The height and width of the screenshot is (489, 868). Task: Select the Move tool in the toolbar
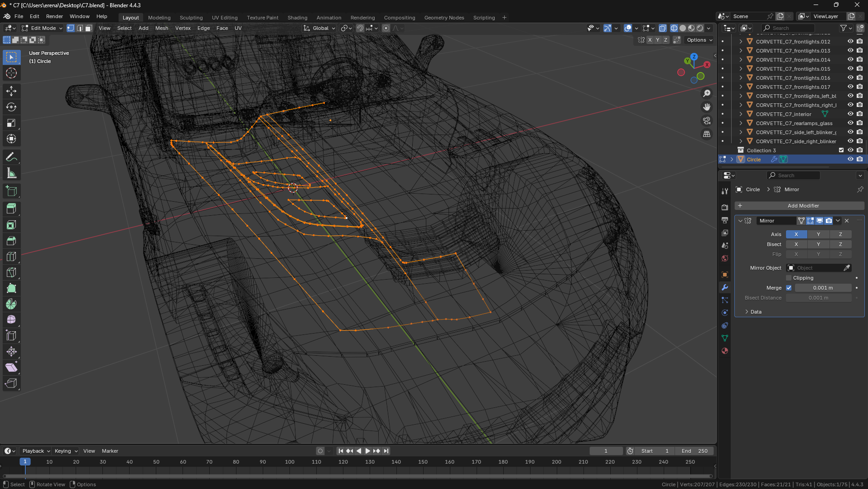pos(11,91)
